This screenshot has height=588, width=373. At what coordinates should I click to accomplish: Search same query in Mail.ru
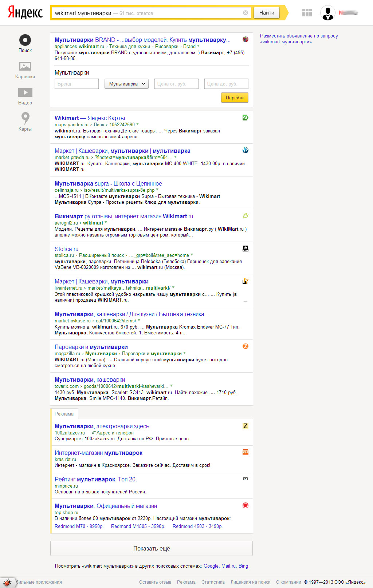pos(228,566)
